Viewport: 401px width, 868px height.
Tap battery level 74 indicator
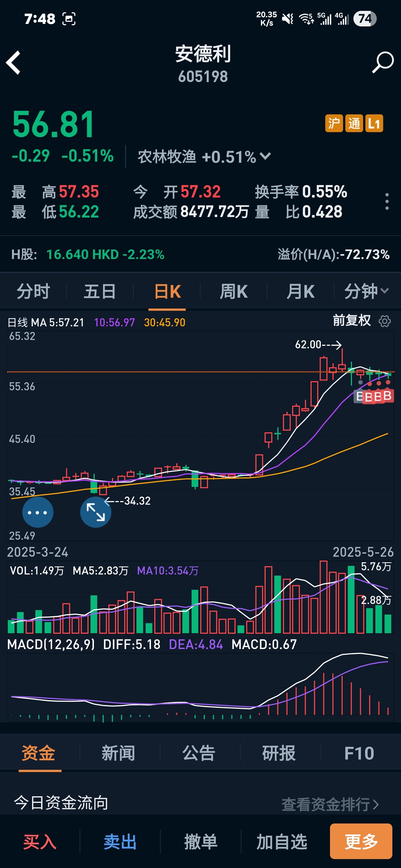coord(365,19)
